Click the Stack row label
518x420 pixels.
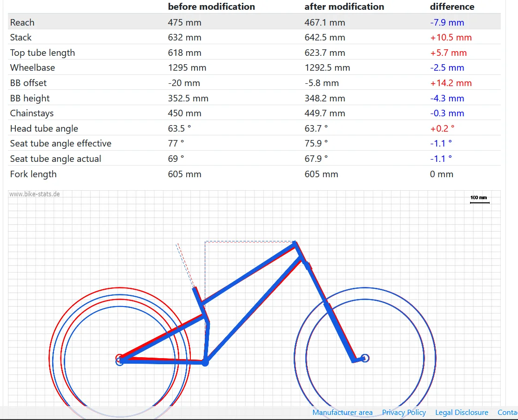(21, 37)
